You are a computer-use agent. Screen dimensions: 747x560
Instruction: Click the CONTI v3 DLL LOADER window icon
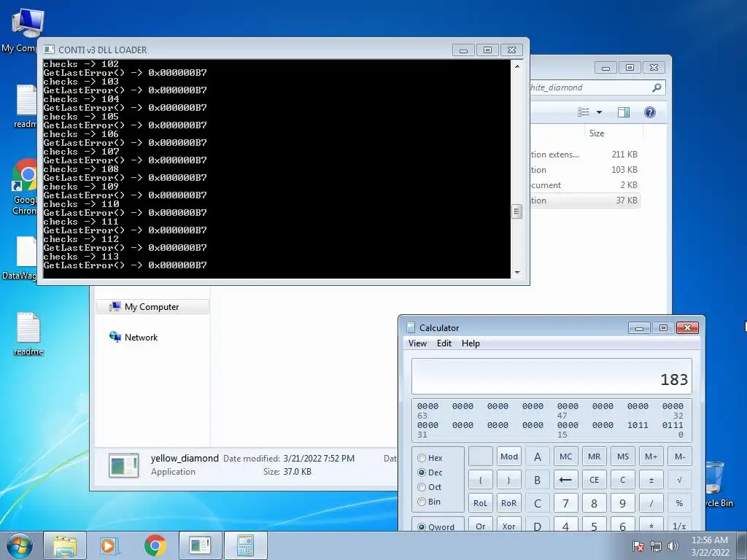coord(49,50)
